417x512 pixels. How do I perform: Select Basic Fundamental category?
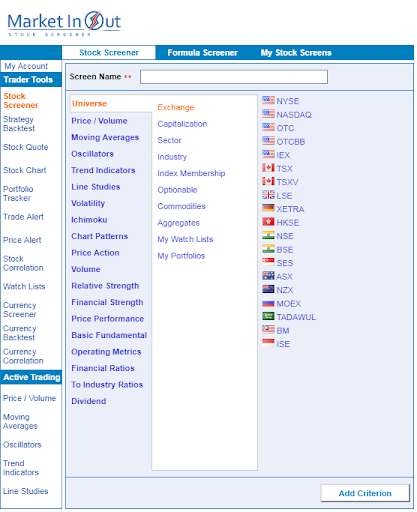click(x=109, y=335)
